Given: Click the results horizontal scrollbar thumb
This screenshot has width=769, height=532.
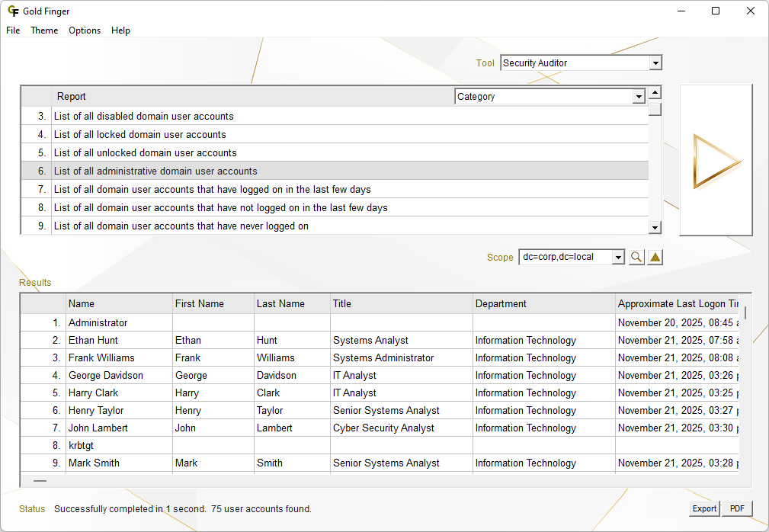Looking at the screenshot, I should point(40,481).
